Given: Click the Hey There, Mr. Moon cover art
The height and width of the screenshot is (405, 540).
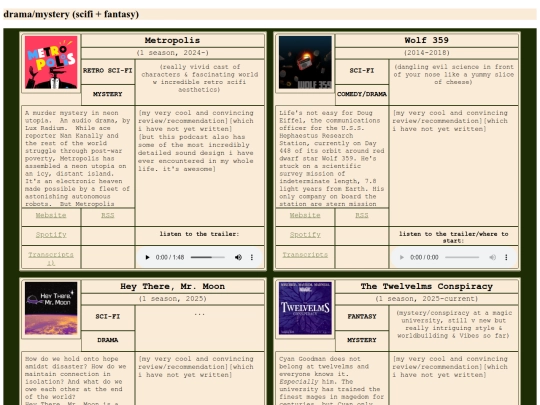Looking at the screenshot, I should click(x=51, y=308).
